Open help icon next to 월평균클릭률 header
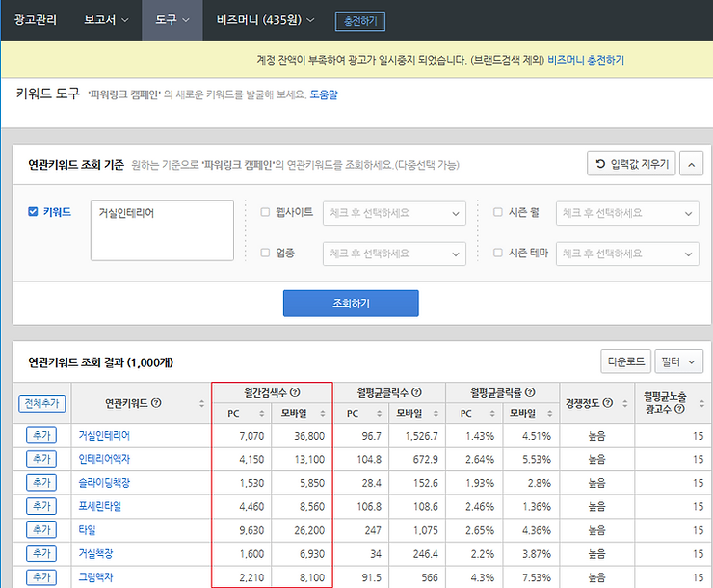 (530, 392)
